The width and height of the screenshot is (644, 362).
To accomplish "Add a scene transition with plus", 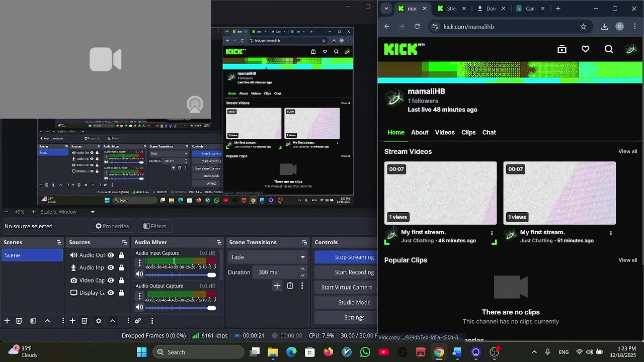I will 277,286.
